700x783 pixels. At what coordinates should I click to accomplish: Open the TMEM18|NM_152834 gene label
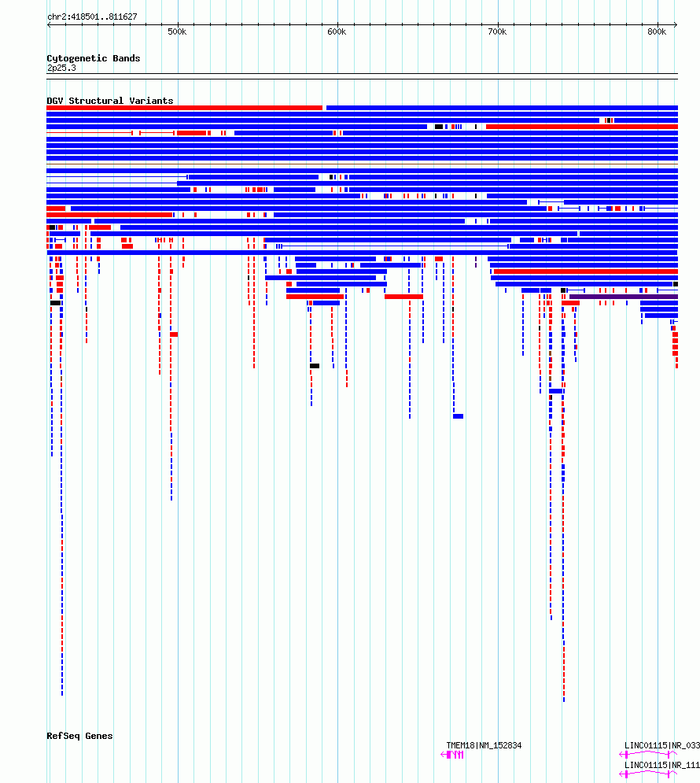pos(484,745)
